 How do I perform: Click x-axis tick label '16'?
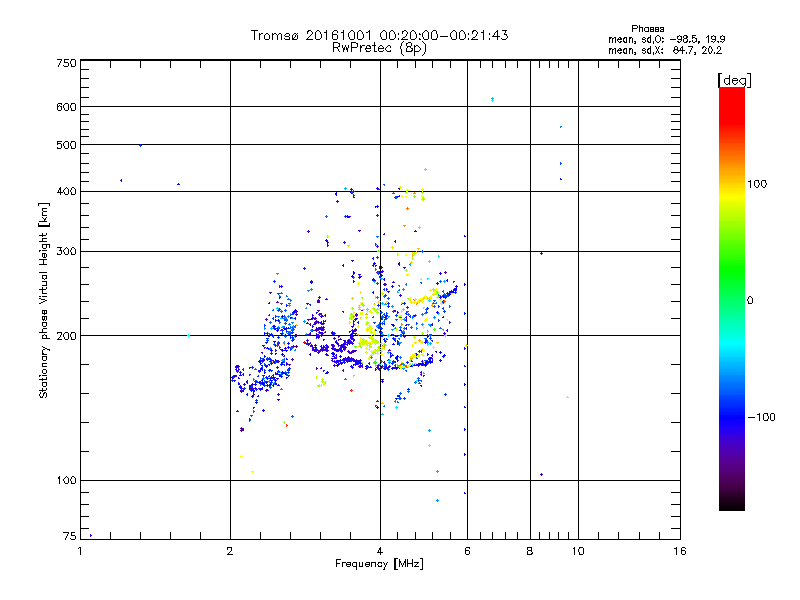(x=680, y=551)
